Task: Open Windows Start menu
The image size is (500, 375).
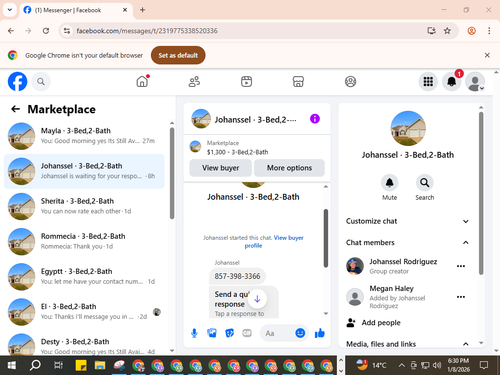Action: 11,365
